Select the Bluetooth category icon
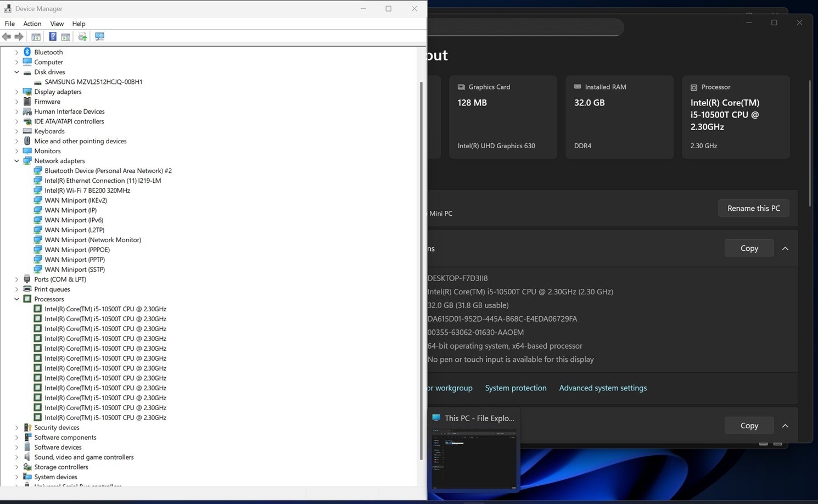Screen dimensions: 818x504 coord(27,52)
